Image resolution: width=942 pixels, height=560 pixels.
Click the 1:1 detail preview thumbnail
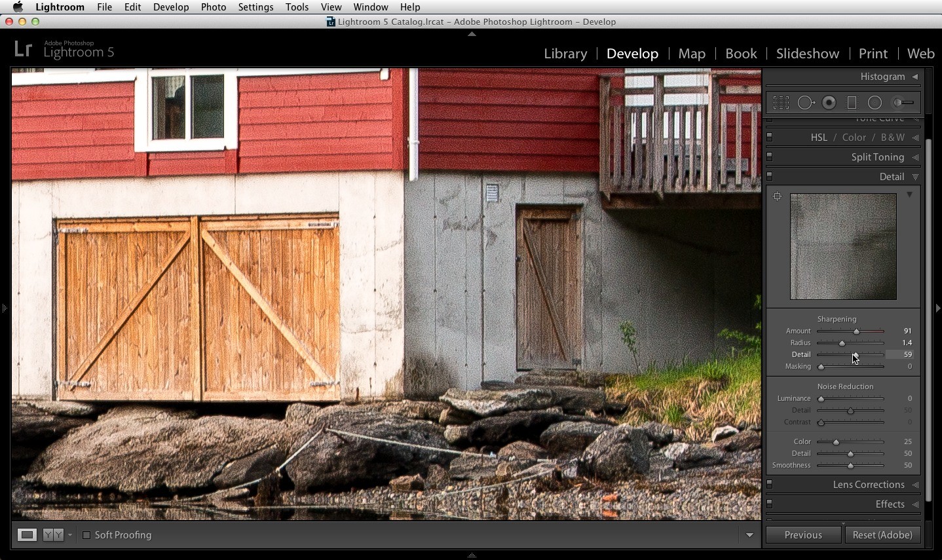[843, 246]
